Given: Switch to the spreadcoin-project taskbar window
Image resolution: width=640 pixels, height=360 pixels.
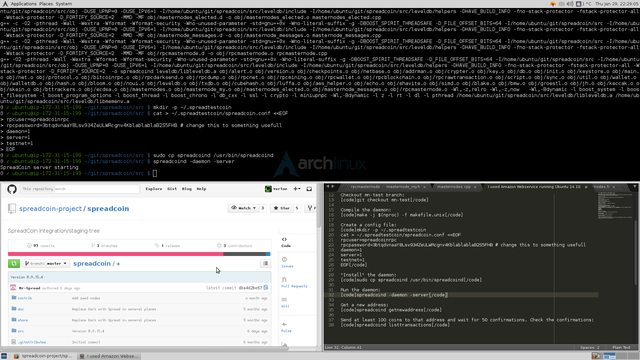Looking at the screenshot, I should [x=42, y=356].
